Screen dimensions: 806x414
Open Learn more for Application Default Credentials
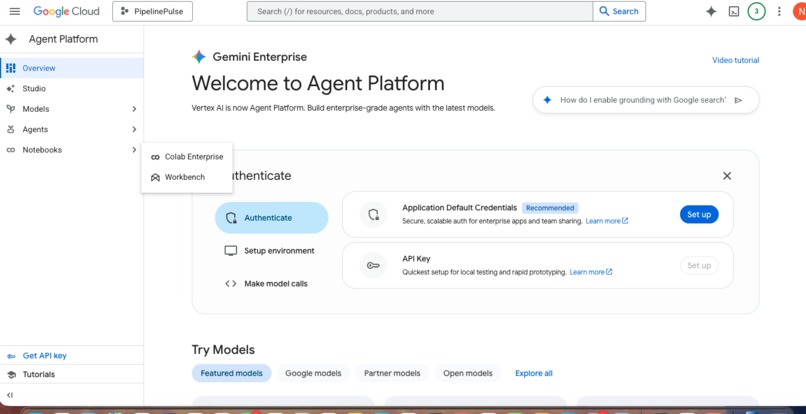[x=607, y=221]
